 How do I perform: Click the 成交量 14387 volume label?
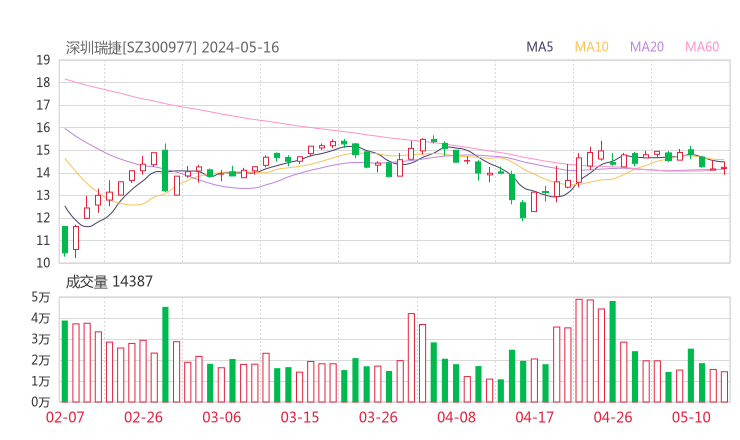(x=109, y=282)
